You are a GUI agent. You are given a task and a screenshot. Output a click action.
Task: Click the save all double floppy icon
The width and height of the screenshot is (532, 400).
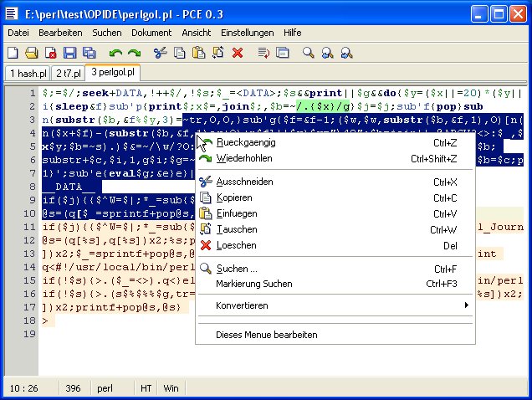[90, 53]
